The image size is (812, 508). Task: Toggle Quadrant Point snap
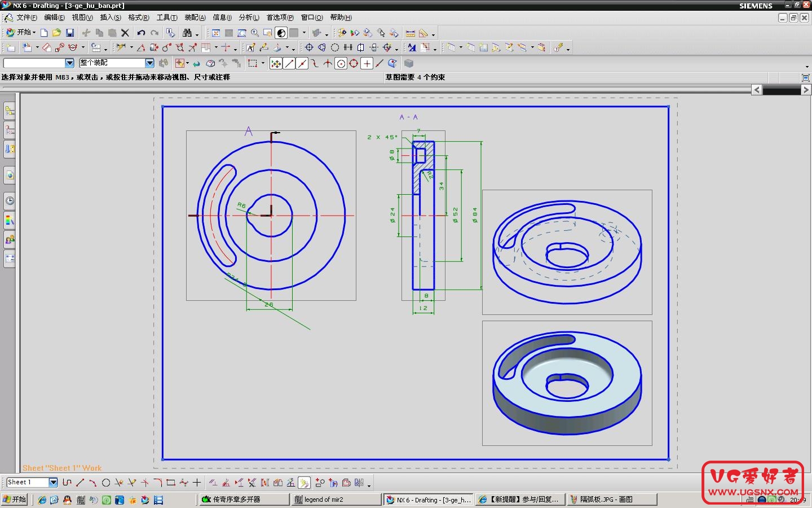[354, 63]
